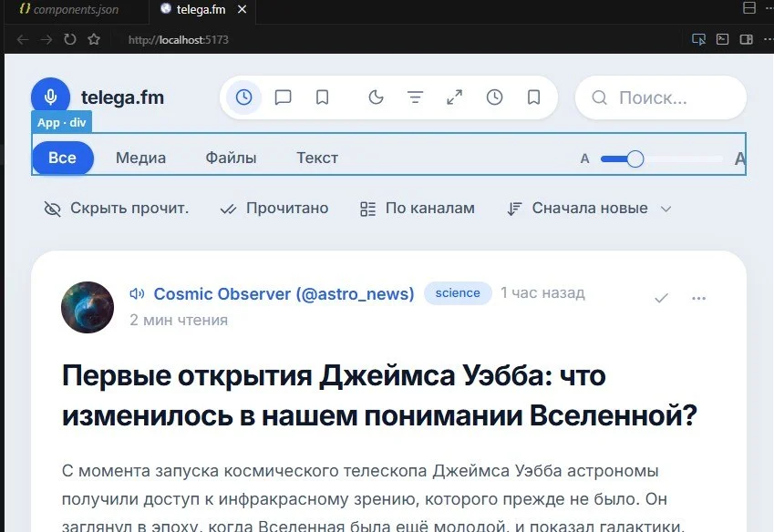Switch to the Текст tab

(x=317, y=158)
